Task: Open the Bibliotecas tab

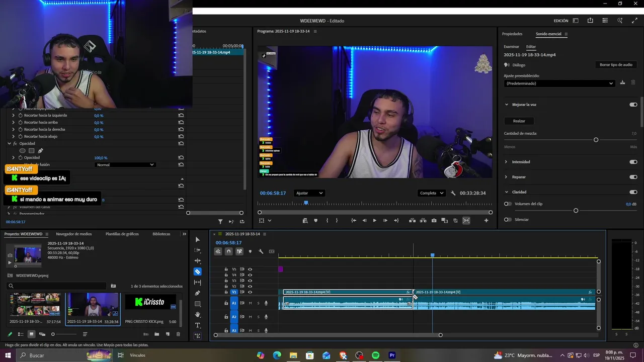Action: pos(162,234)
